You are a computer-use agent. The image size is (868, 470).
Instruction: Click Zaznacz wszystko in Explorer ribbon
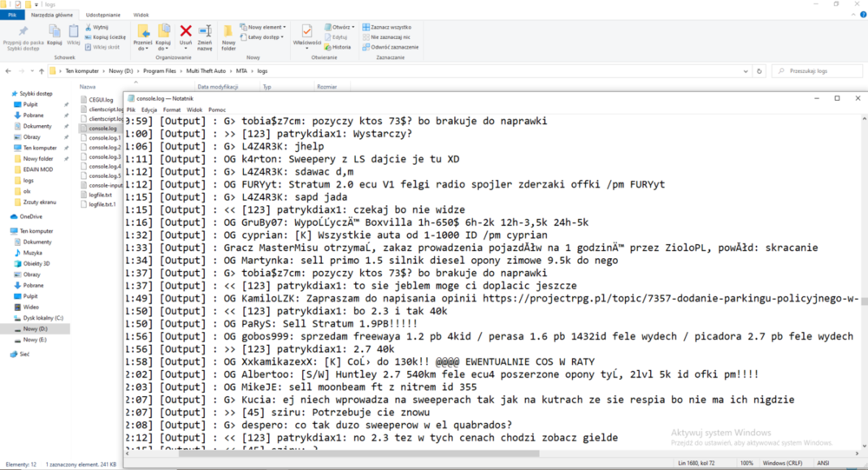[386, 27]
